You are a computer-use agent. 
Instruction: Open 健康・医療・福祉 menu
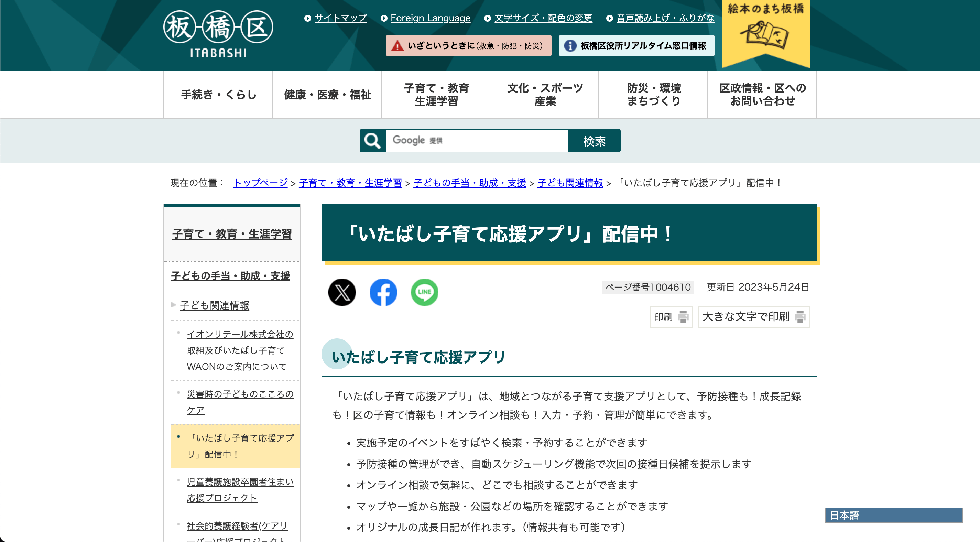(327, 94)
